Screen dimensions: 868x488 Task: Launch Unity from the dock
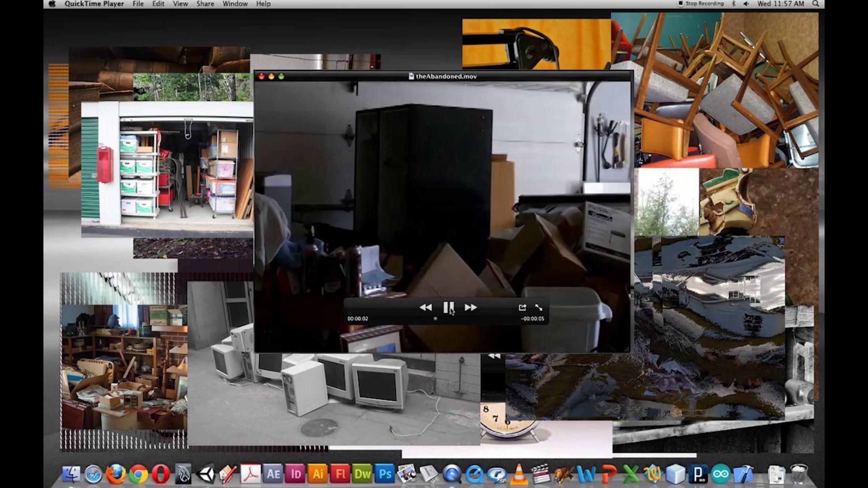click(x=206, y=474)
